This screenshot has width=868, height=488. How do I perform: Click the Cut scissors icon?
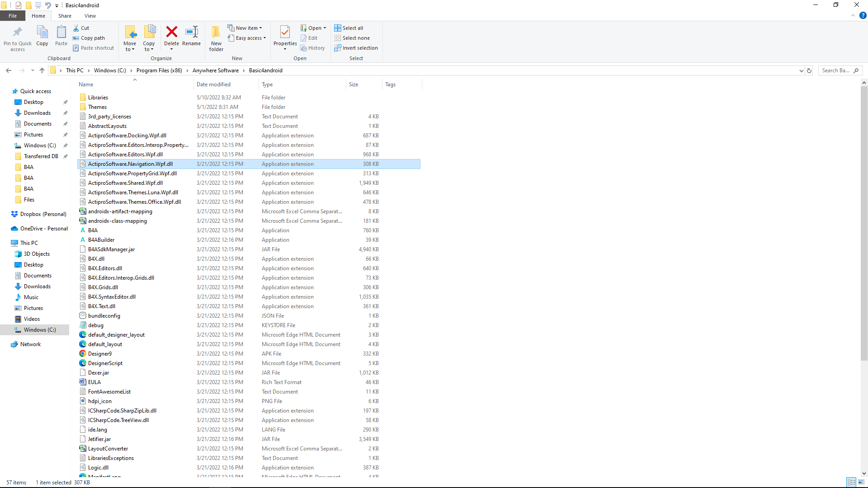[x=76, y=28]
